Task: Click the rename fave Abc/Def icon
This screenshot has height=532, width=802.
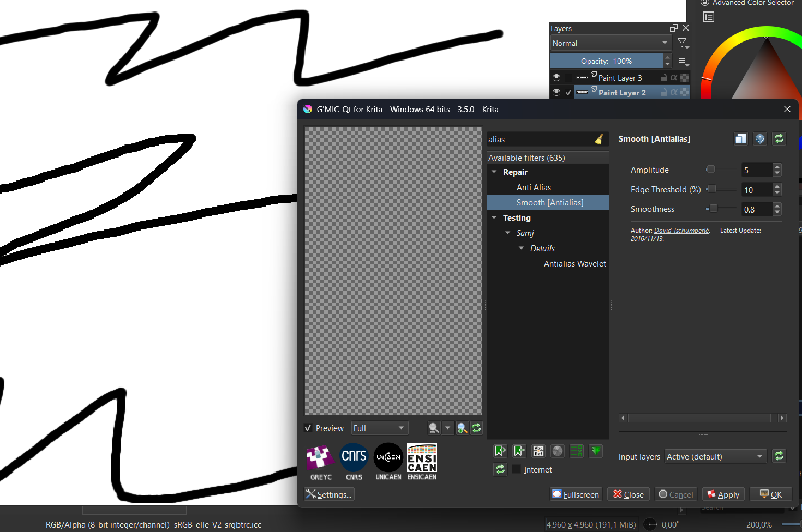Action: [x=538, y=451]
